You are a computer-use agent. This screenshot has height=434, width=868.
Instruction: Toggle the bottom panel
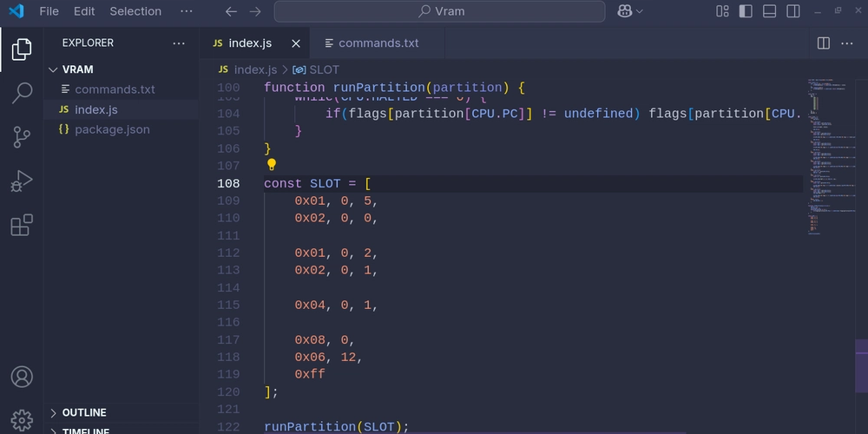coord(769,11)
